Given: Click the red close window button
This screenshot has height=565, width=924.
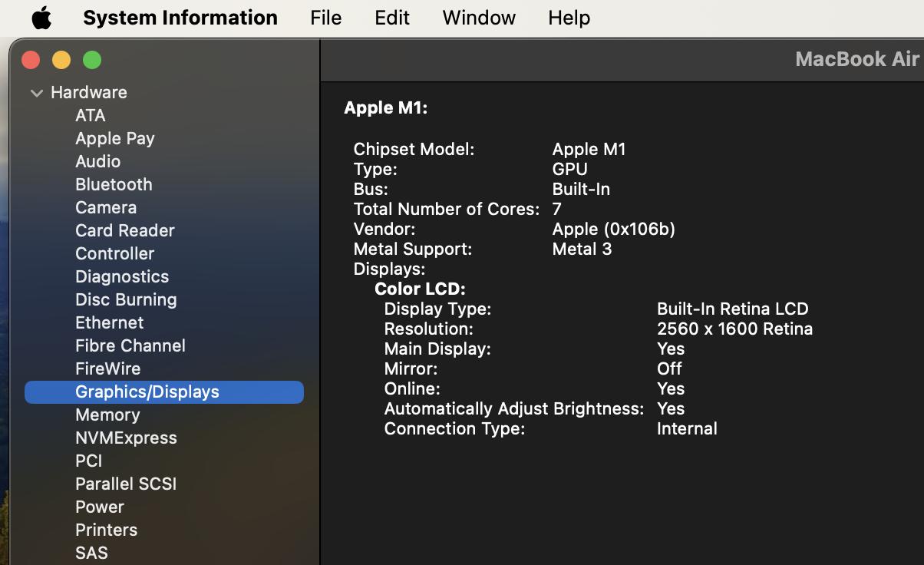Looking at the screenshot, I should (31, 60).
